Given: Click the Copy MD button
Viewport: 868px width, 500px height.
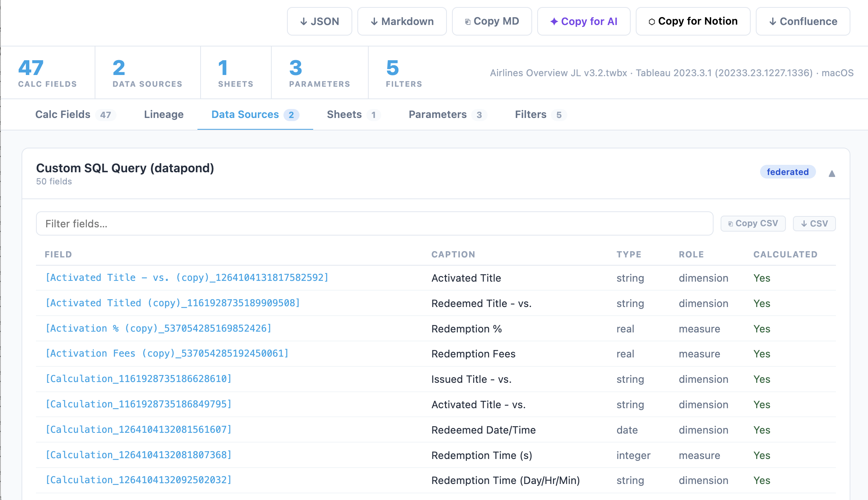Looking at the screenshot, I should point(492,21).
